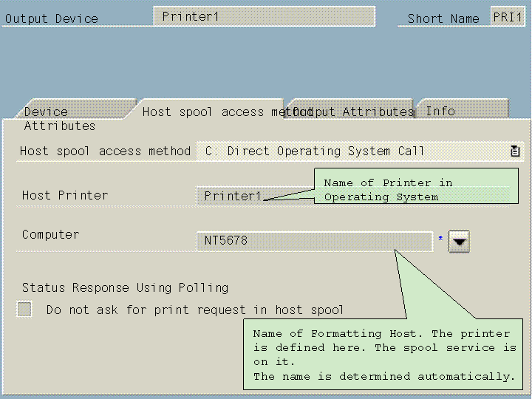The height and width of the screenshot is (399, 532).
Task: Click the 'Short Name' label
Action: coord(443,18)
